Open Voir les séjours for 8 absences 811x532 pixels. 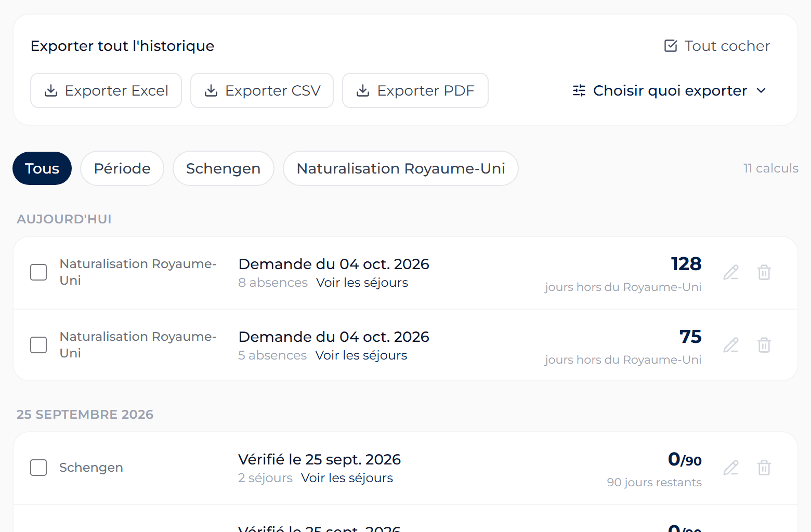362,283
